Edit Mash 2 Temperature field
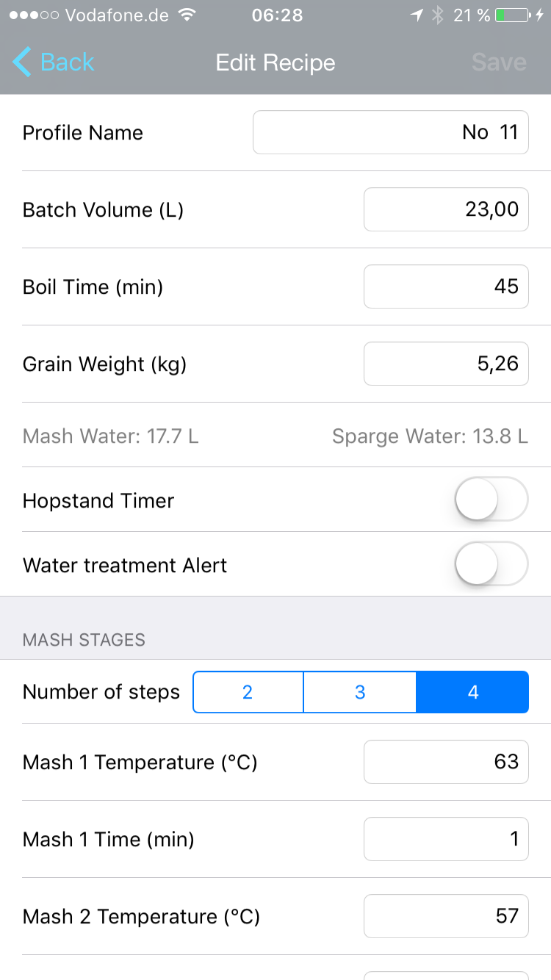The width and height of the screenshot is (551, 980). 446,916
